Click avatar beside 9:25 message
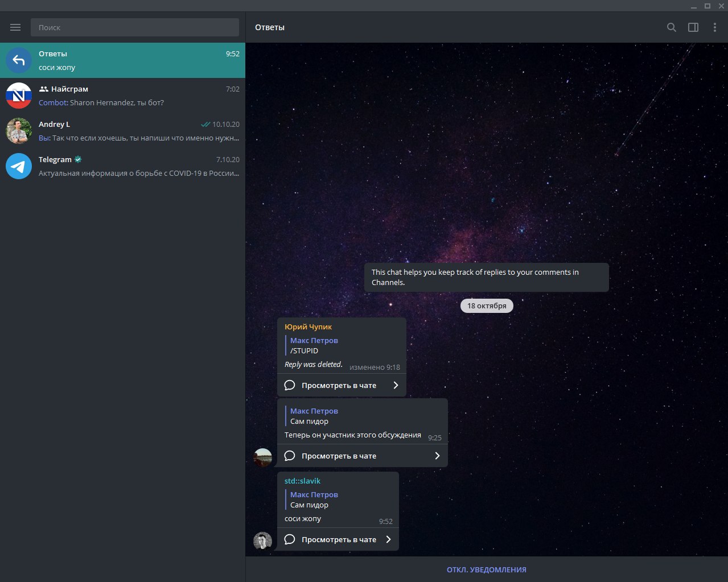This screenshot has height=582, width=728. 262,457
